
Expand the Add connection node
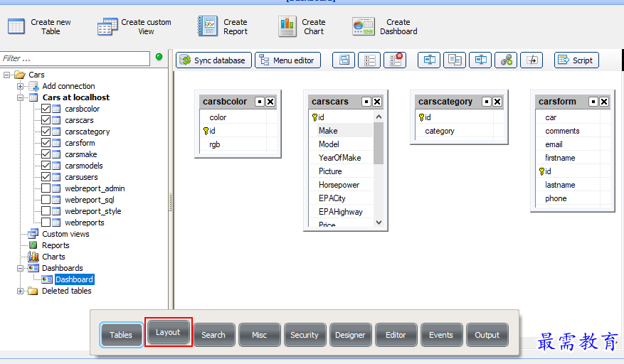(20, 86)
